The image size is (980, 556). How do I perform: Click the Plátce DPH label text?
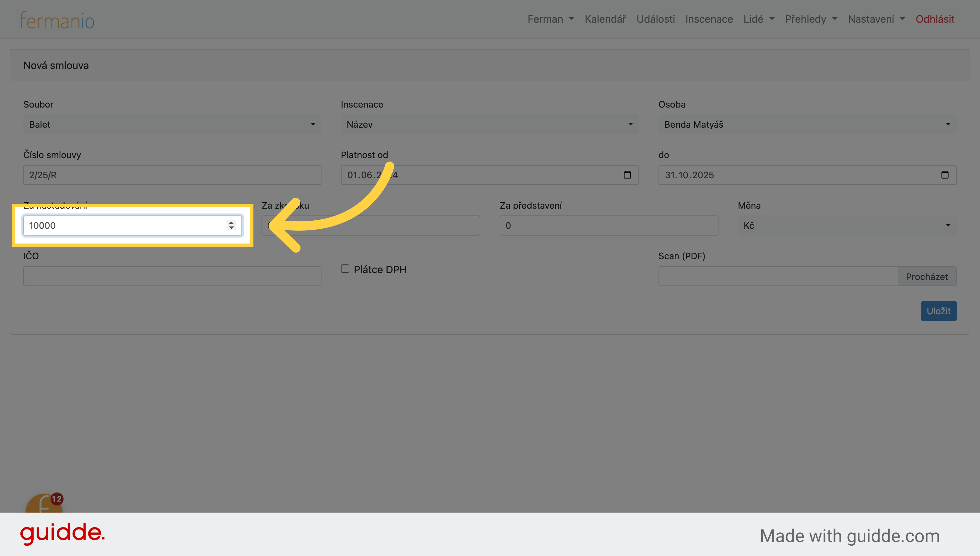tap(380, 269)
